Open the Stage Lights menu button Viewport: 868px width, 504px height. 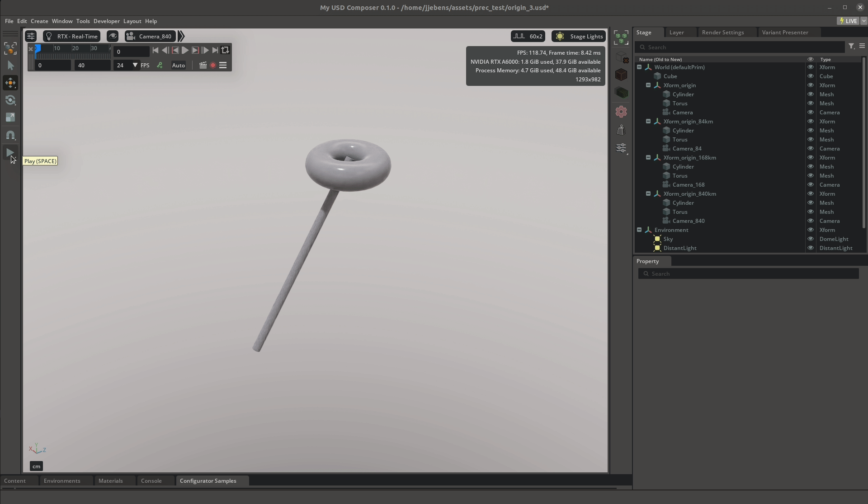pyautogui.click(x=579, y=36)
